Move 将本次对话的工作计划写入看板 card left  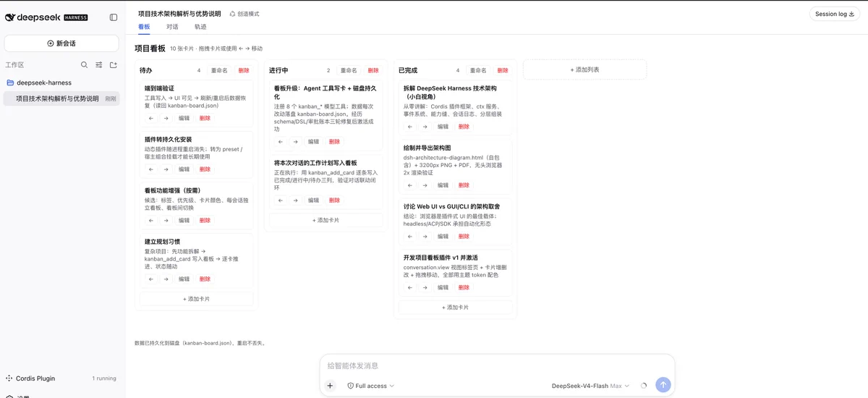pos(281,200)
